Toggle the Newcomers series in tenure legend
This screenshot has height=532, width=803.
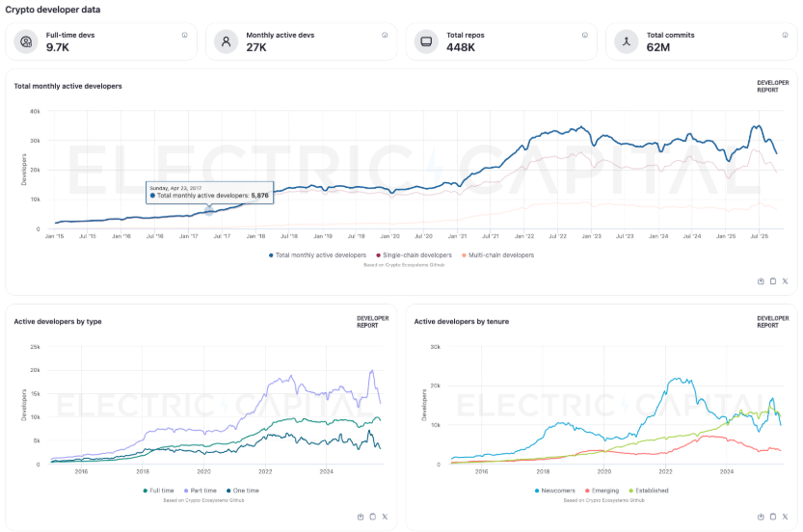pyautogui.click(x=558, y=491)
